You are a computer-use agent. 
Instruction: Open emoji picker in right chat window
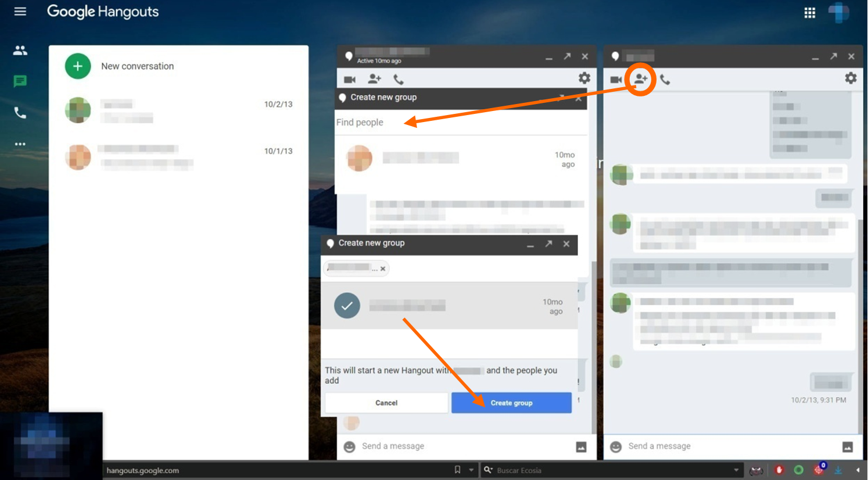616,446
